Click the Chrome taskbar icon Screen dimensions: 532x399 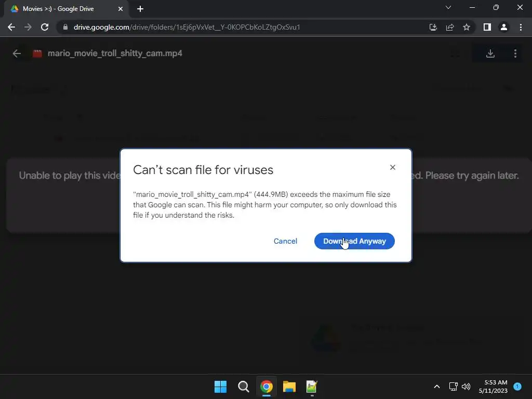click(x=267, y=387)
